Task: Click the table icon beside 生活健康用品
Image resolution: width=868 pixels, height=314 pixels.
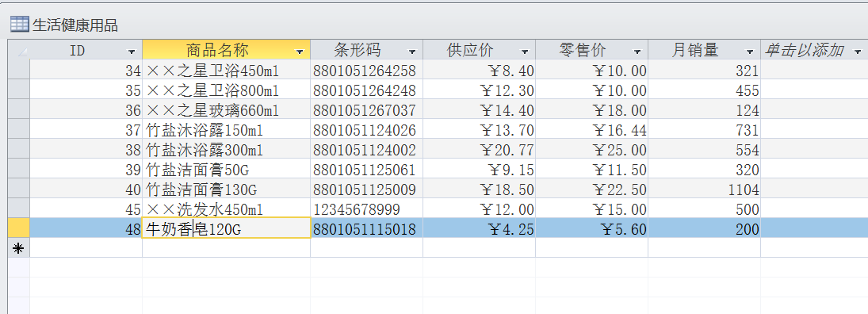Action: tap(19, 25)
